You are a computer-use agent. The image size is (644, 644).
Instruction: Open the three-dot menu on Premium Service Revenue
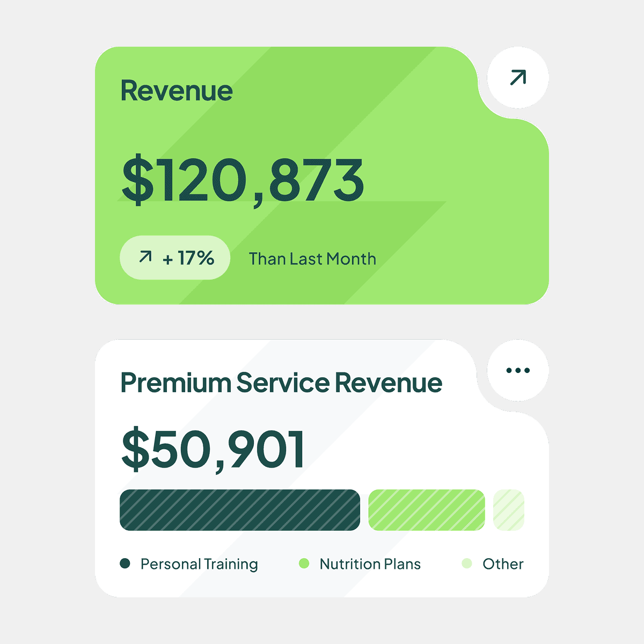(518, 370)
